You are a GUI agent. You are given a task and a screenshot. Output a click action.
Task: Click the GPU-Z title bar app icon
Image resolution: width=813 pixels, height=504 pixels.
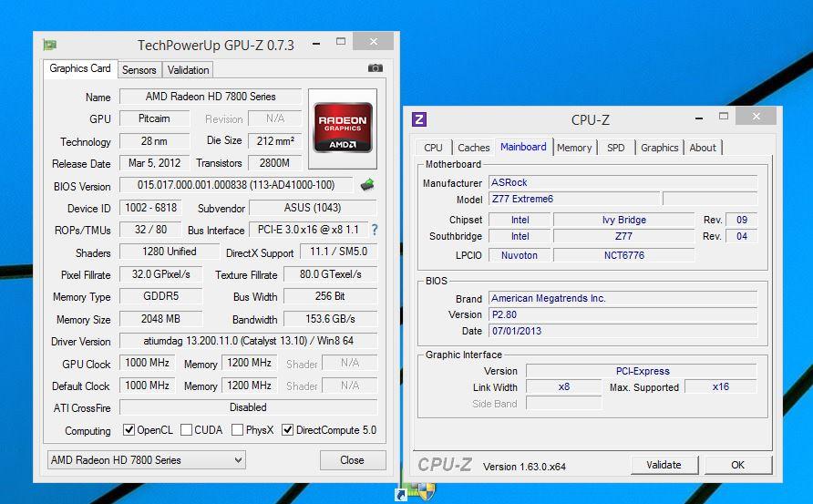[50, 45]
